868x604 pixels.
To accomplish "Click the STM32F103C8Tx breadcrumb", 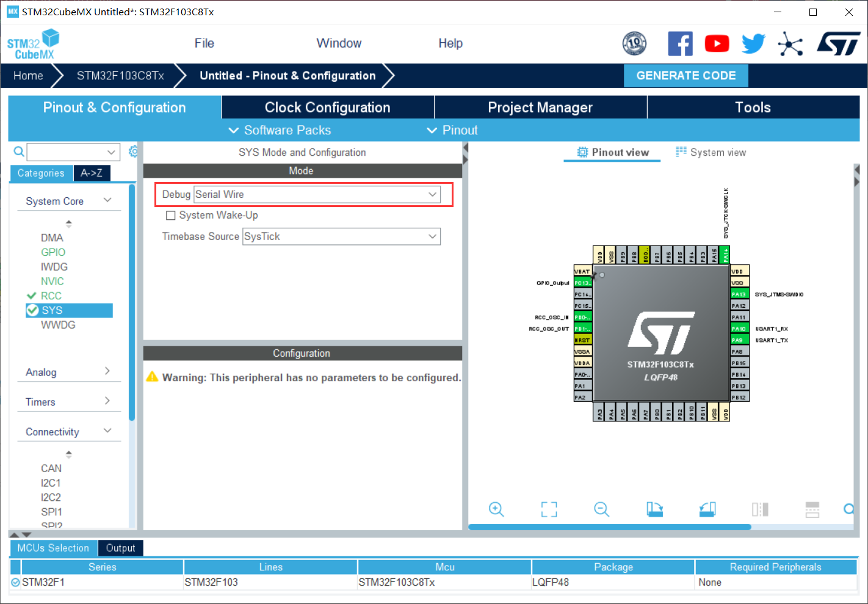I will point(120,76).
